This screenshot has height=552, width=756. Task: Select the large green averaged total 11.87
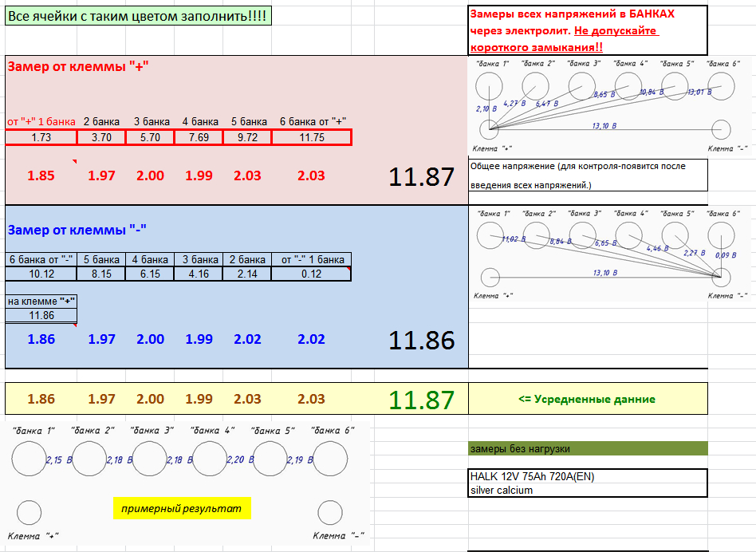(421, 400)
